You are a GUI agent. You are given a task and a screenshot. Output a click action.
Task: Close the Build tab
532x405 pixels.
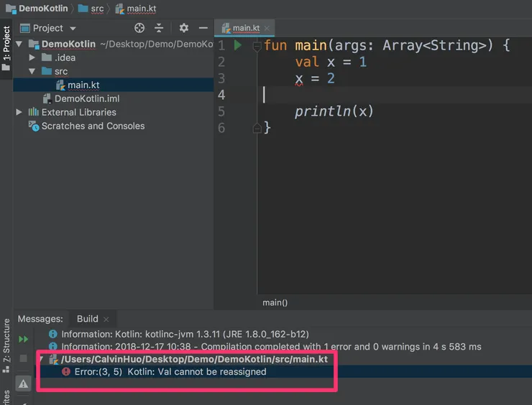pos(106,319)
